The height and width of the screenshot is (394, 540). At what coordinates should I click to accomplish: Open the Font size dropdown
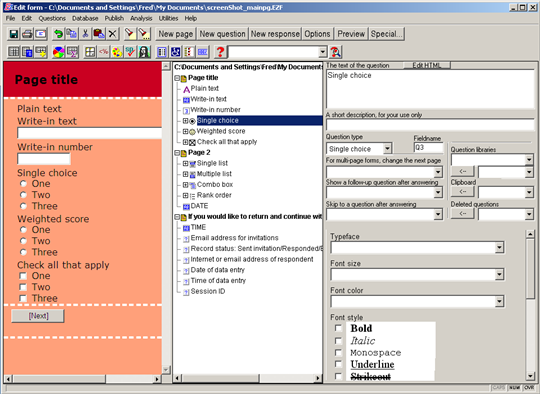pos(499,274)
